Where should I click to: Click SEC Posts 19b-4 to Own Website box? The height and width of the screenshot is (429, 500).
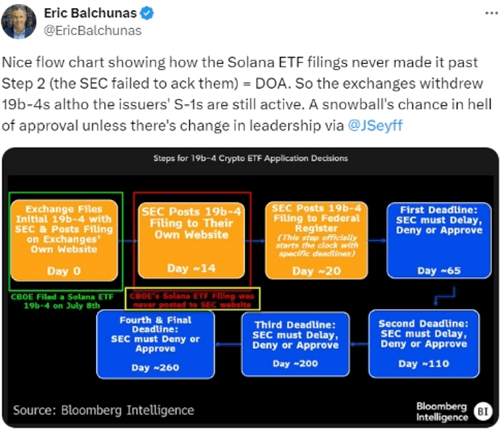point(191,240)
